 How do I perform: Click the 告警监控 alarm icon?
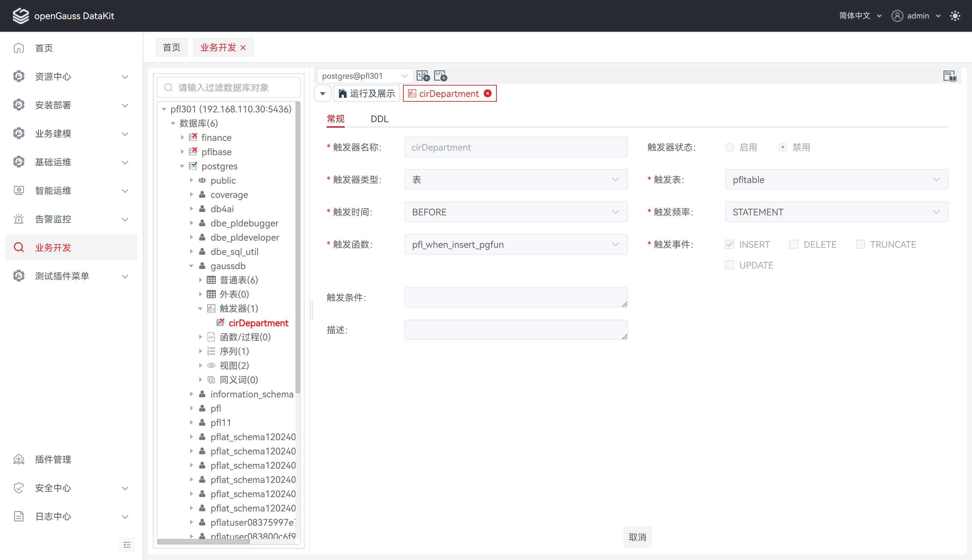19,219
